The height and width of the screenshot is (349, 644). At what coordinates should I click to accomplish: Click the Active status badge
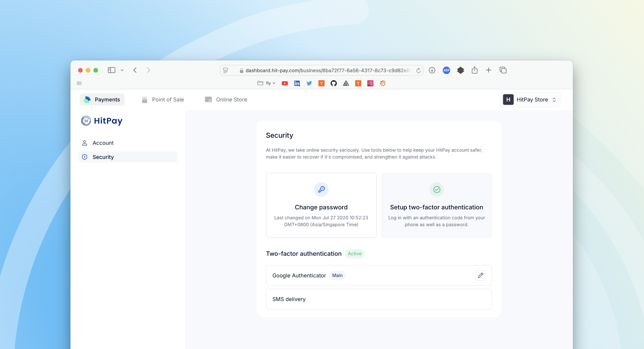click(x=355, y=254)
